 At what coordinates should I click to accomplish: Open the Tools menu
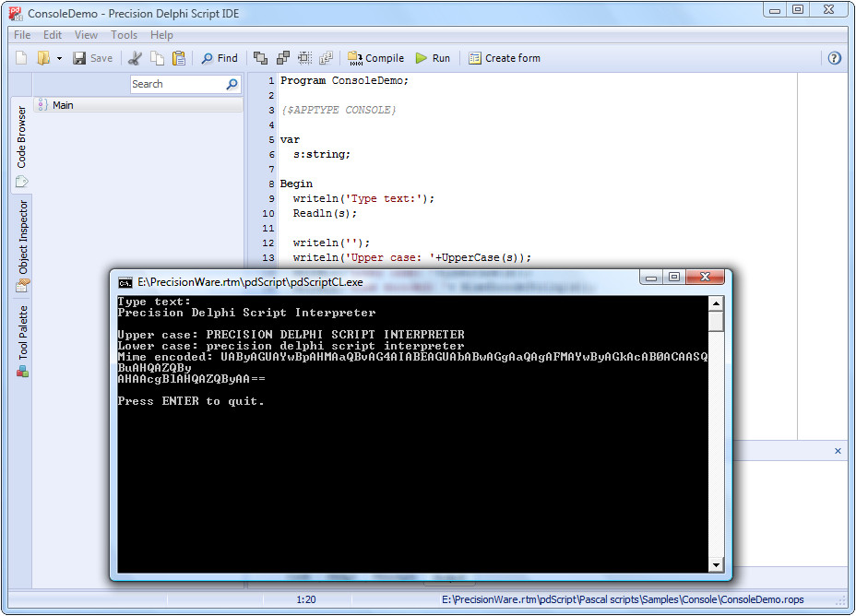(124, 35)
